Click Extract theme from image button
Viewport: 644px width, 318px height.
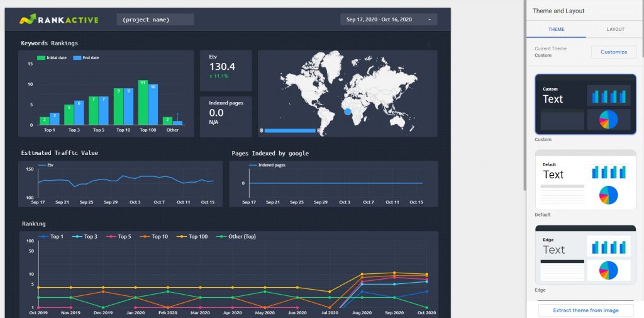coord(586,310)
